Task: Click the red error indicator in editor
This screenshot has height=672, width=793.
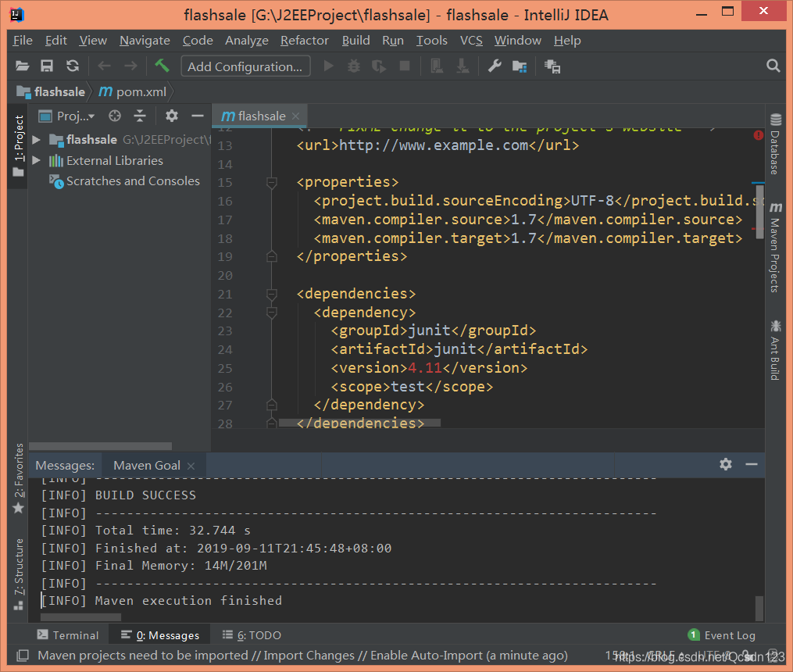Action: [758, 135]
